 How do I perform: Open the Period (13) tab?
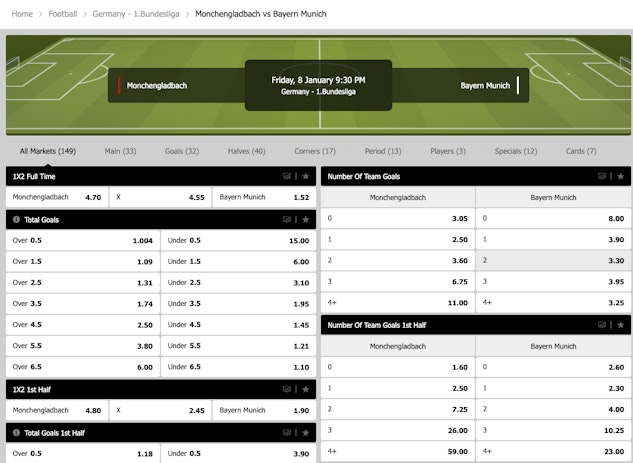[x=383, y=151]
